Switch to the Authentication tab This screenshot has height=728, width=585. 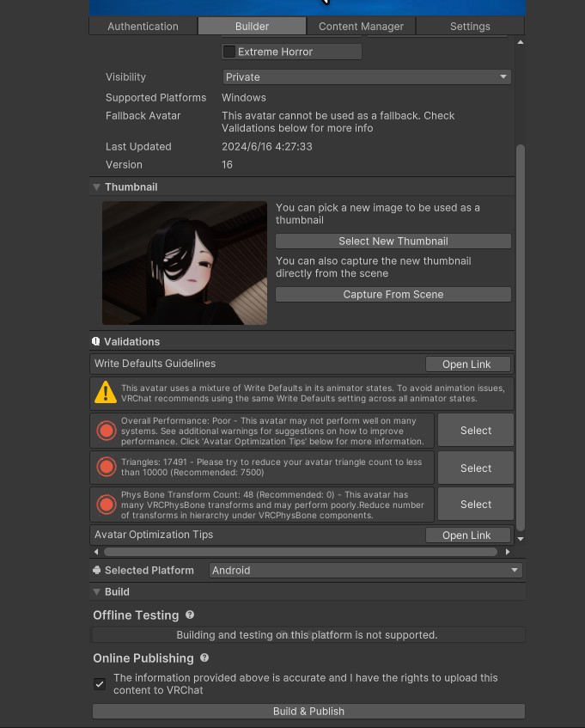(x=143, y=27)
